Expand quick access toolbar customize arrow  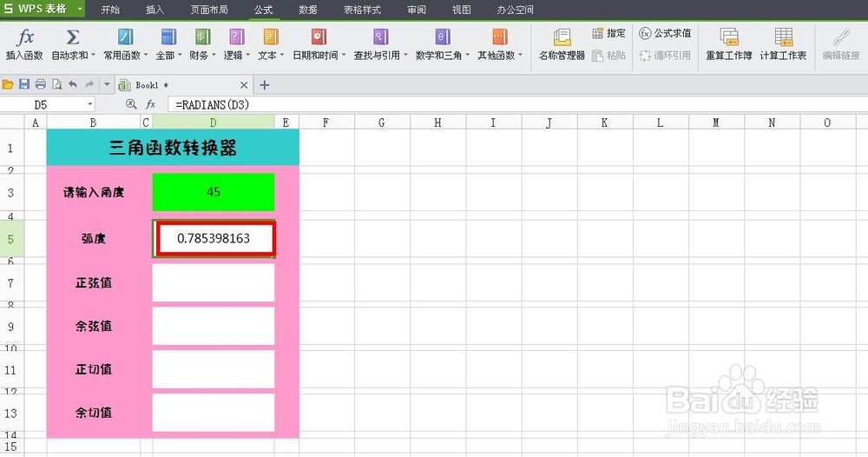(107, 85)
